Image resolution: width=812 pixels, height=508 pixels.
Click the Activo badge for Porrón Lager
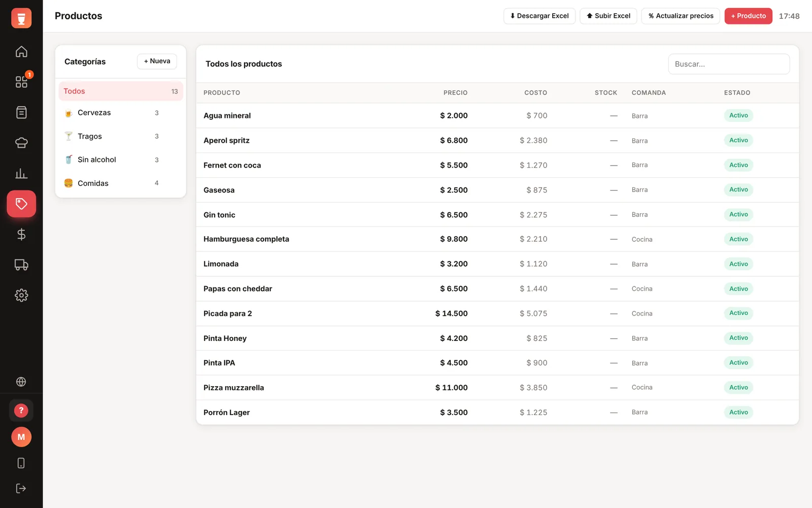[x=738, y=412]
